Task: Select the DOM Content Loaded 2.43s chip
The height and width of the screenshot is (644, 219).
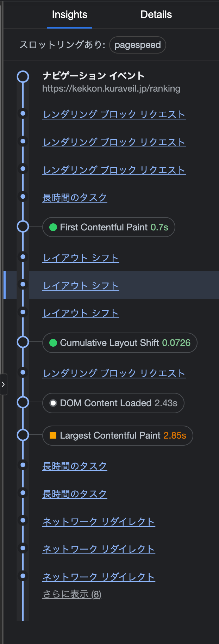Action: click(x=113, y=403)
